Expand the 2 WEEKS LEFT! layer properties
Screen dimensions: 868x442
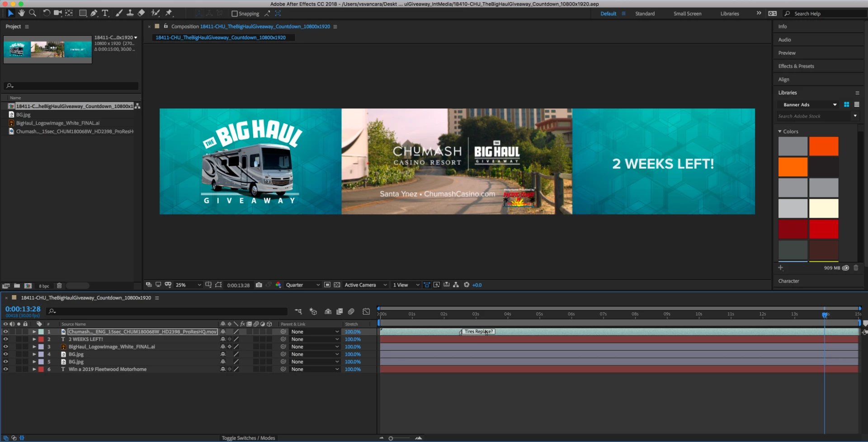click(x=34, y=339)
